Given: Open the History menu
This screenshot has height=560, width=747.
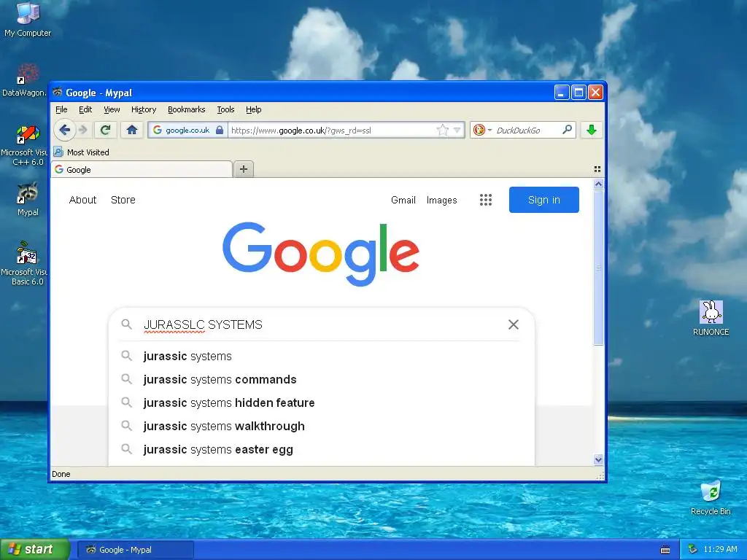Looking at the screenshot, I should [x=144, y=109].
